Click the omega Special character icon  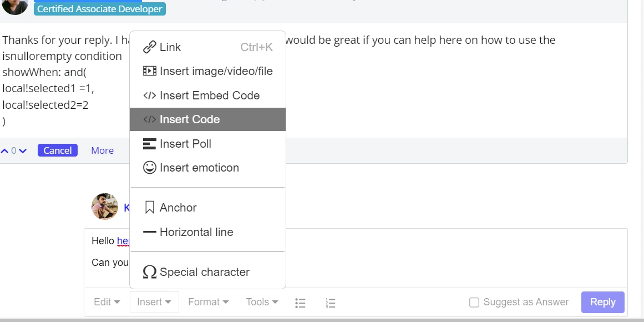150,272
